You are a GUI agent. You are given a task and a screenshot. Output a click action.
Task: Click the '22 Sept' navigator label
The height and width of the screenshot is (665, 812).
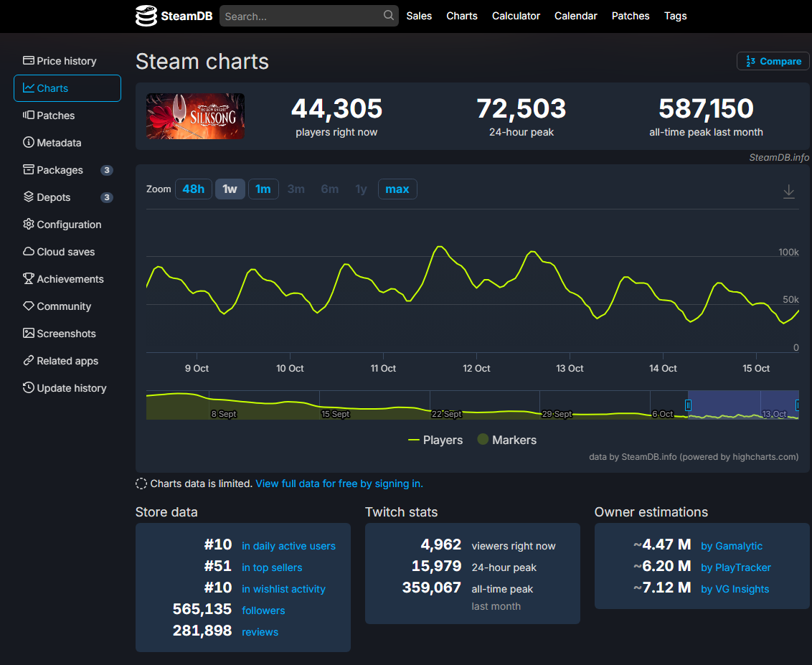(446, 414)
